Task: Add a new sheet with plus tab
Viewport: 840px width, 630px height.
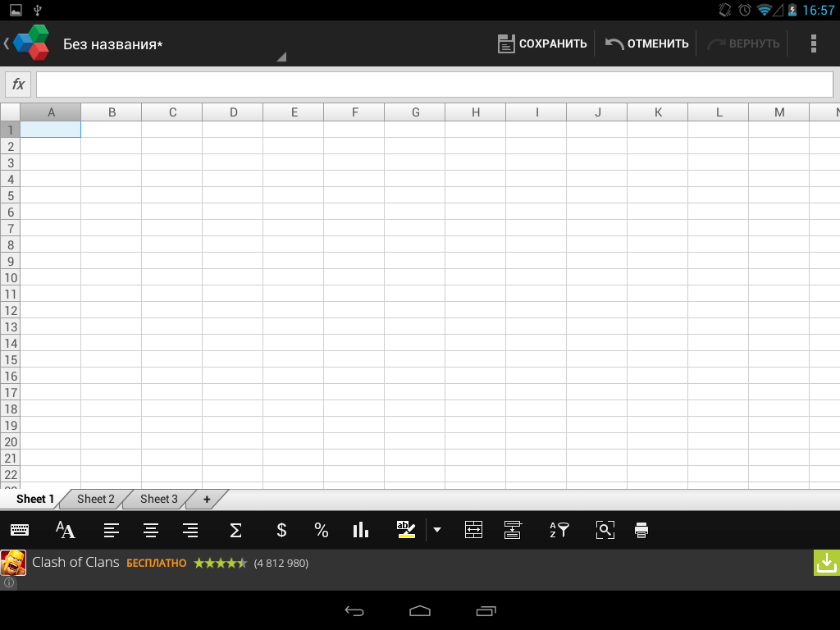Action: (207, 499)
